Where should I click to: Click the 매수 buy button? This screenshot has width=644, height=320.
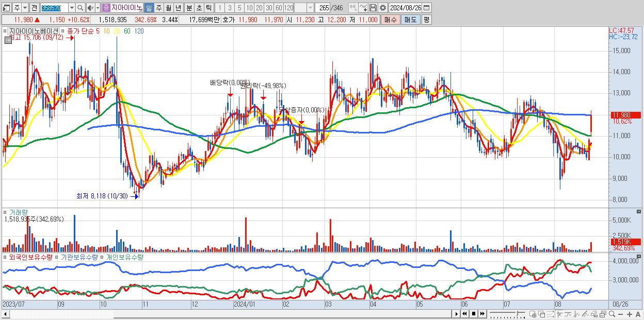coord(391,20)
